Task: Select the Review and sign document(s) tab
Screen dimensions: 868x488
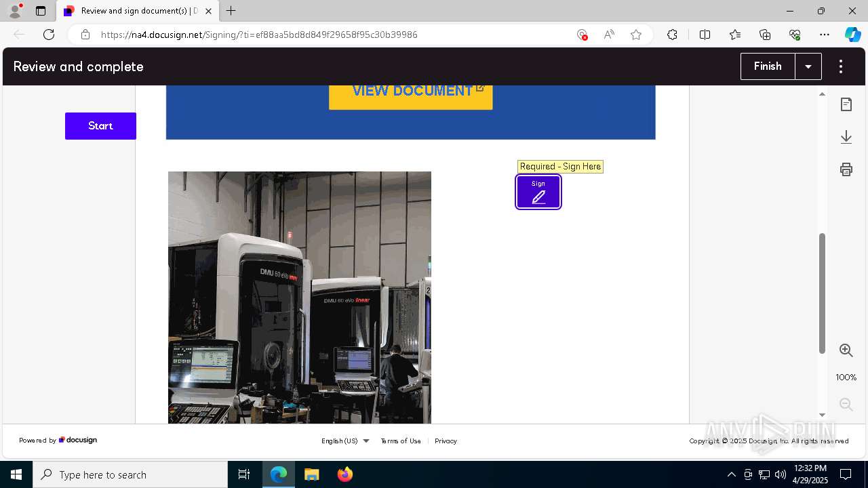Action: pyautogui.click(x=138, y=11)
